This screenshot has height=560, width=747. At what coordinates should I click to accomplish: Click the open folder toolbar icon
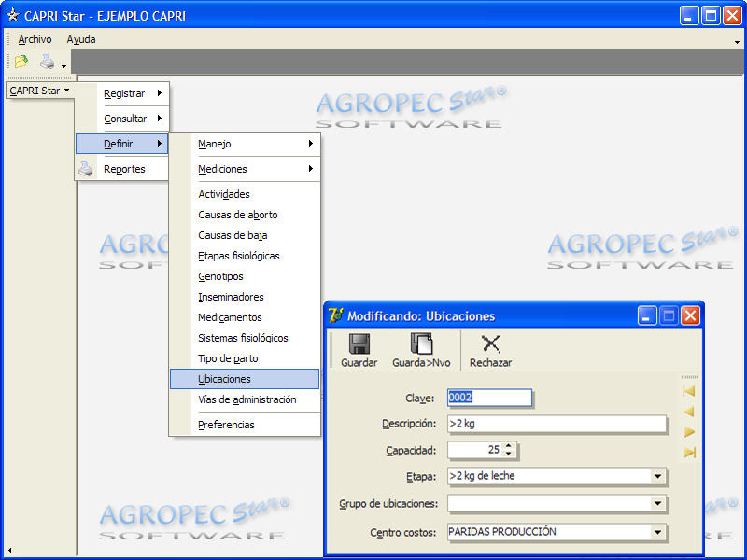pos(21,62)
